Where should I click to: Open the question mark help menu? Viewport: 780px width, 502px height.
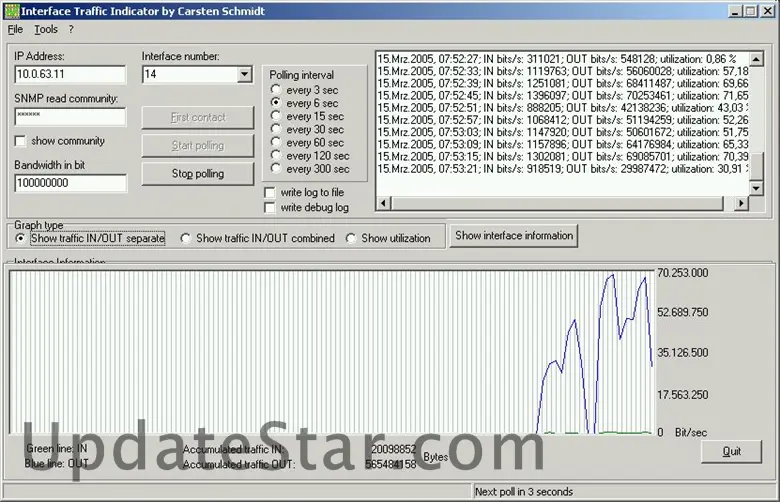click(x=71, y=29)
